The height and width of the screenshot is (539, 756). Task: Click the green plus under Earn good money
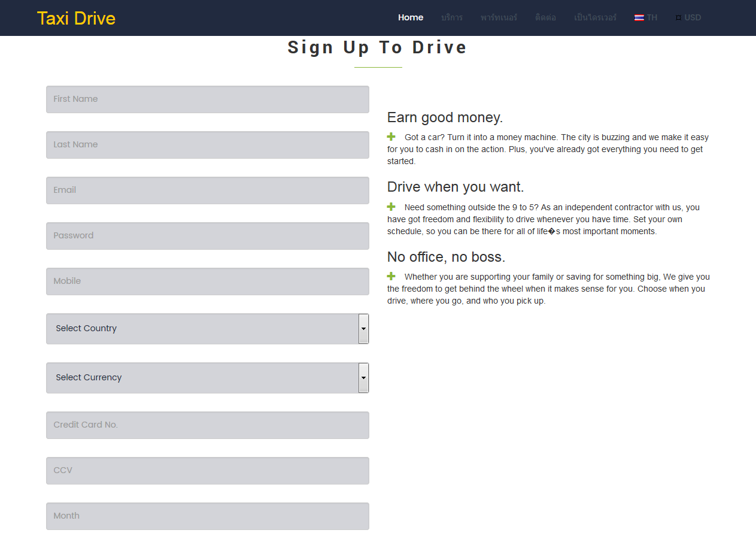(391, 137)
